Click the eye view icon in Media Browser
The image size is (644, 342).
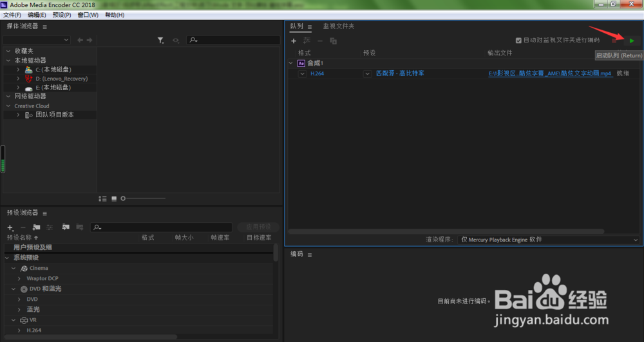(x=176, y=40)
